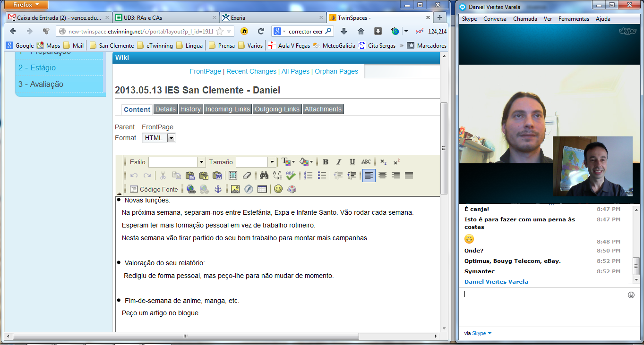Open the Attachments tab
The image size is (644, 345).
323,109
